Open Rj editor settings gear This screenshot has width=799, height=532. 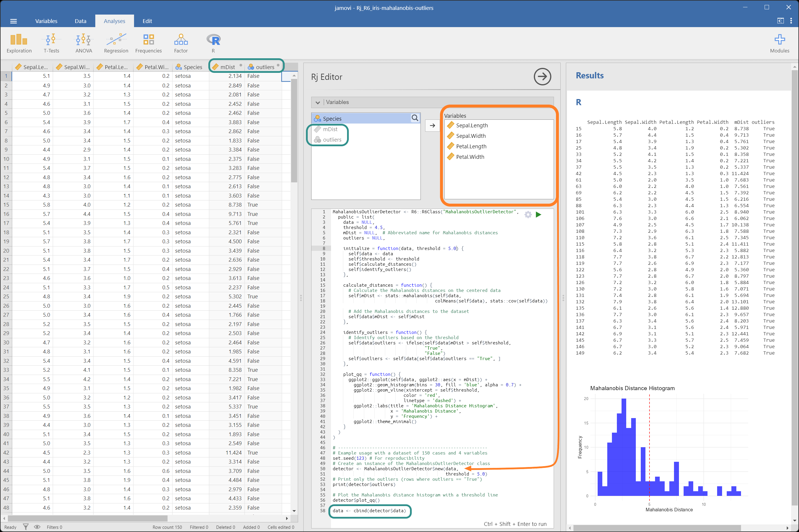[528, 214]
